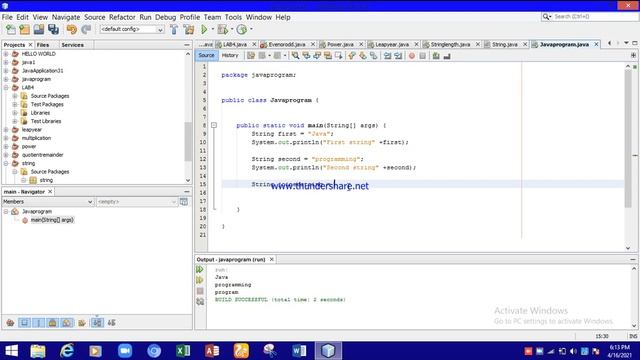Expand the leapyear project node
640x360 pixels.
(x=6, y=129)
